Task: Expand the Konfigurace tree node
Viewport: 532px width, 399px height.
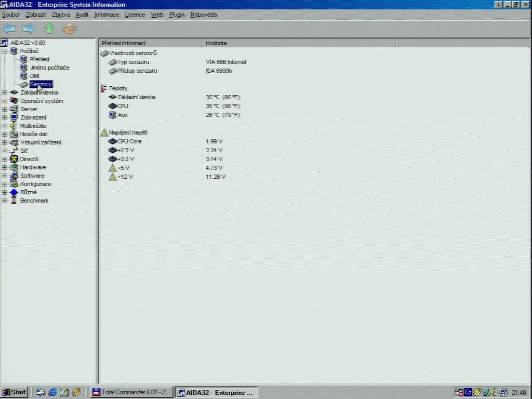Action: click(4, 184)
